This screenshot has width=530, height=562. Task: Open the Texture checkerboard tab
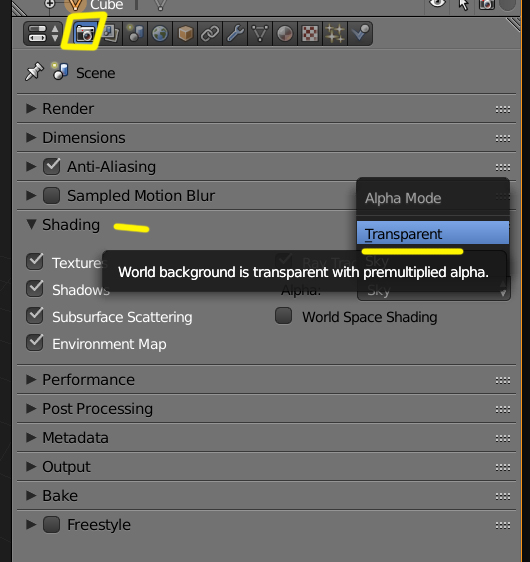[310, 34]
